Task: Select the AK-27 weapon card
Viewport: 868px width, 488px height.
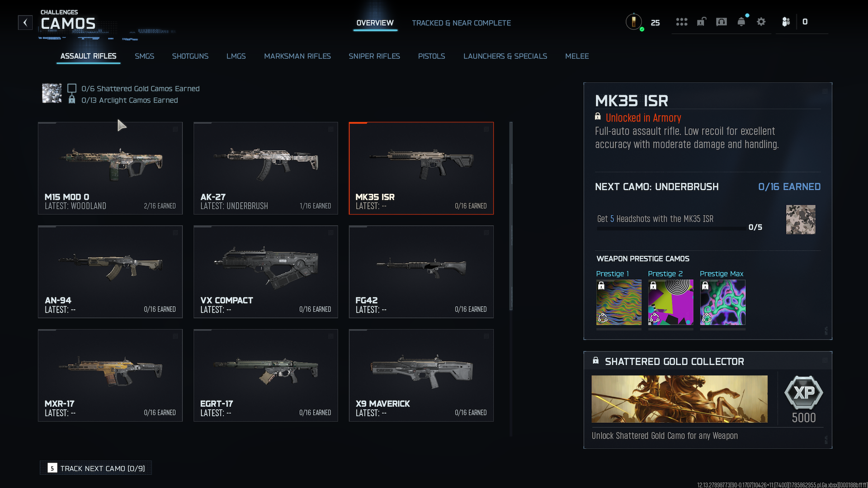Action: pyautogui.click(x=266, y=168)
